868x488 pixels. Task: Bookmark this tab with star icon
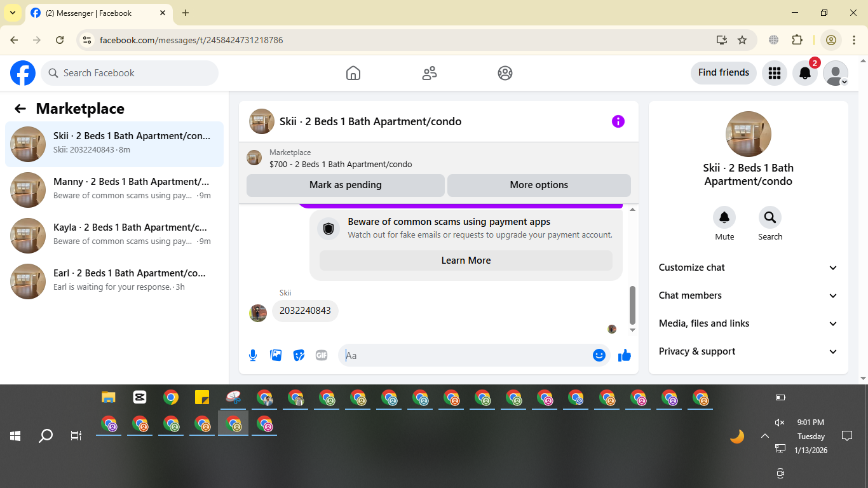[742, 40]
